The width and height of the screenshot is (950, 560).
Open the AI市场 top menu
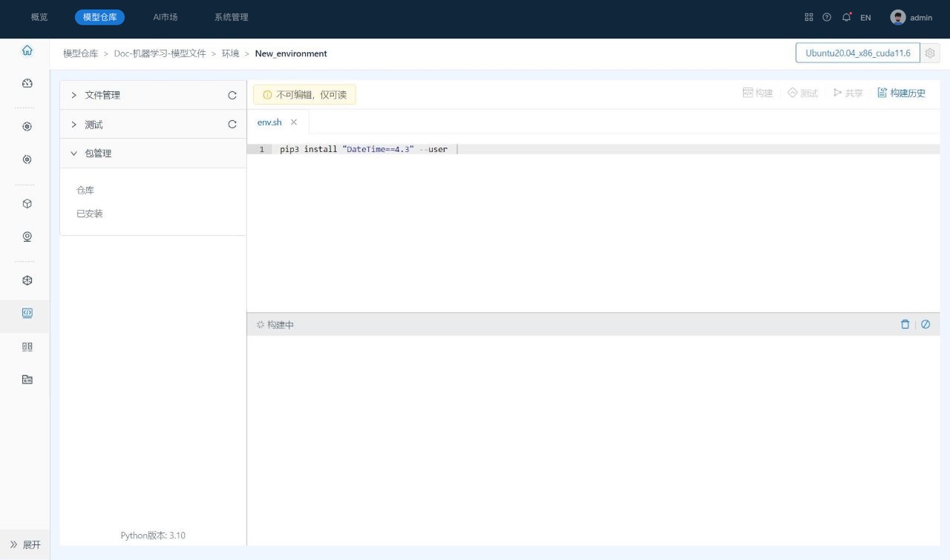tap(165, 17)
